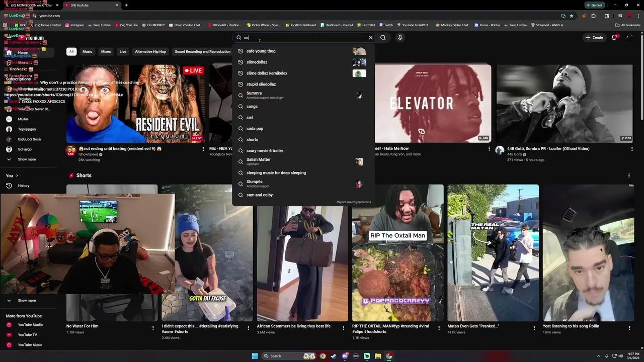Open YouTube Studio link
Screen dimensions: 644x362
(x=30, y=325)
